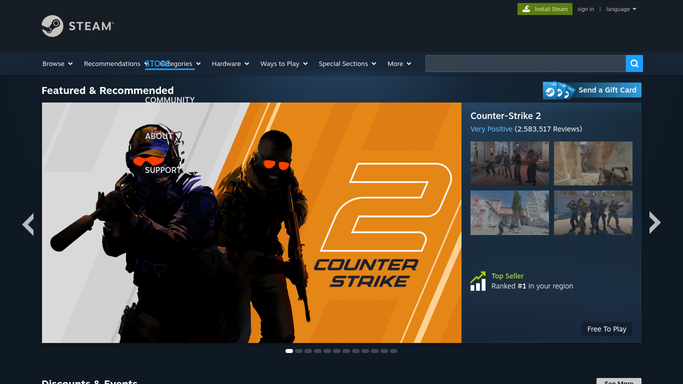Viewport: 683px width, 384px height.
Task: Open the Hardware dropdown menu
Action: click(230, 64)
